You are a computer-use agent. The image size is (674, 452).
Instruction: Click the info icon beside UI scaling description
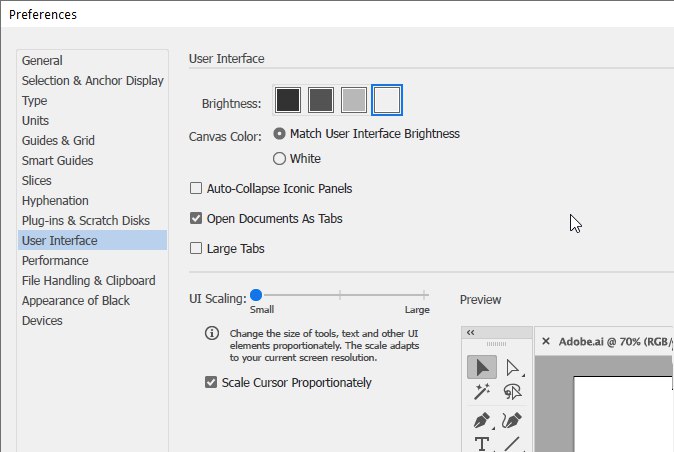pyautogui.click(x=211, y=334)
